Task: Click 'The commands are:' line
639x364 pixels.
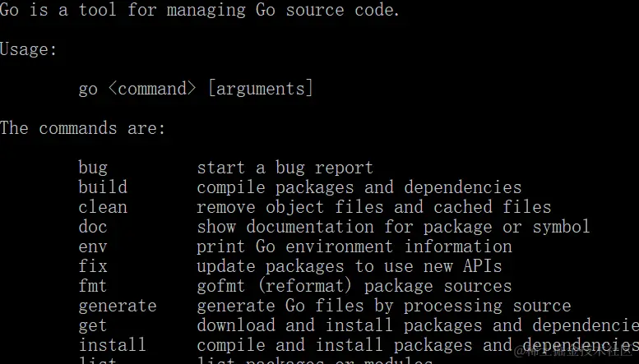Action: point(83,128)
